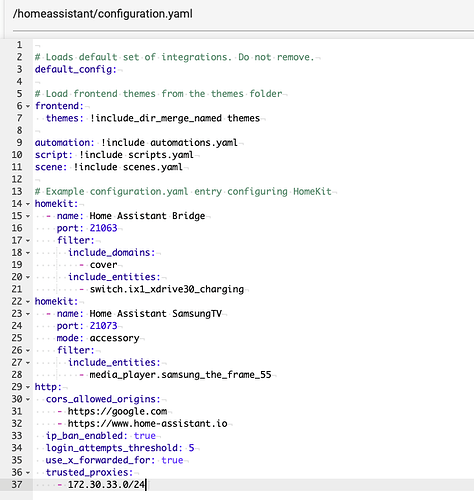Click the /homeassistant/configuration.yaml file path
This screenshot has height=500, width=474.
tap(103, 14)
